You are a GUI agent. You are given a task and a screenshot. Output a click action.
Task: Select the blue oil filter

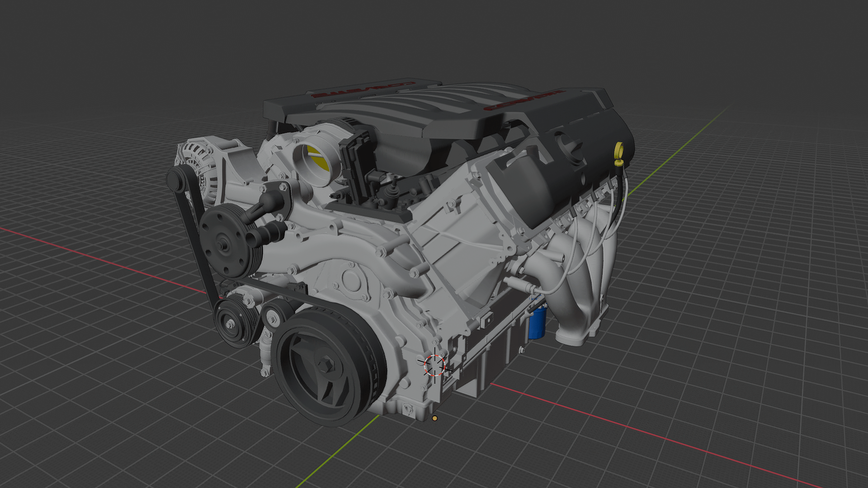pyautogui.click(x=537, y=322)
